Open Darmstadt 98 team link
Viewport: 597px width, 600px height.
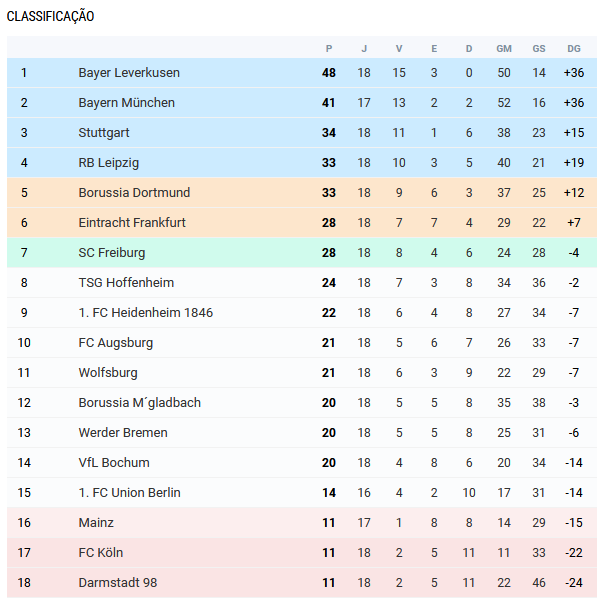tap(117, 582)
